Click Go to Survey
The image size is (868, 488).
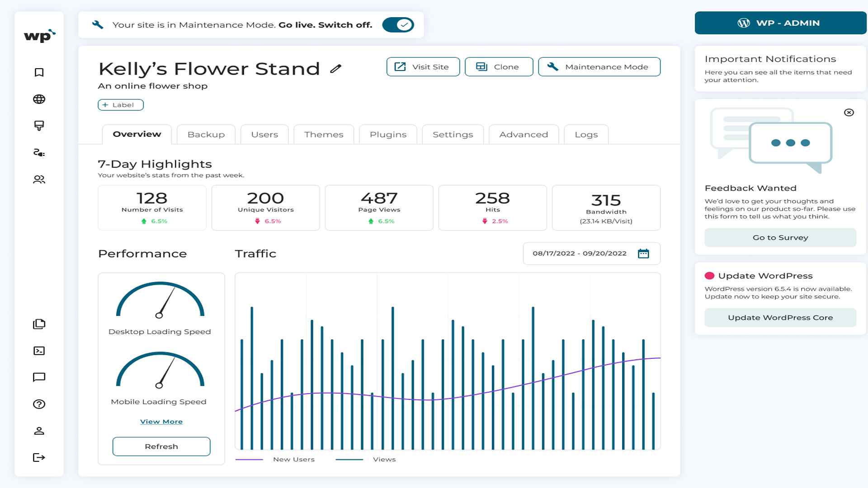pos(780,238)
